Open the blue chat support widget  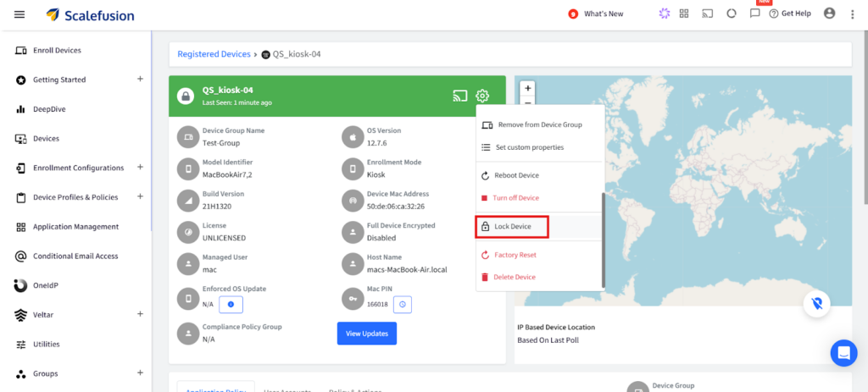point(843,353)
